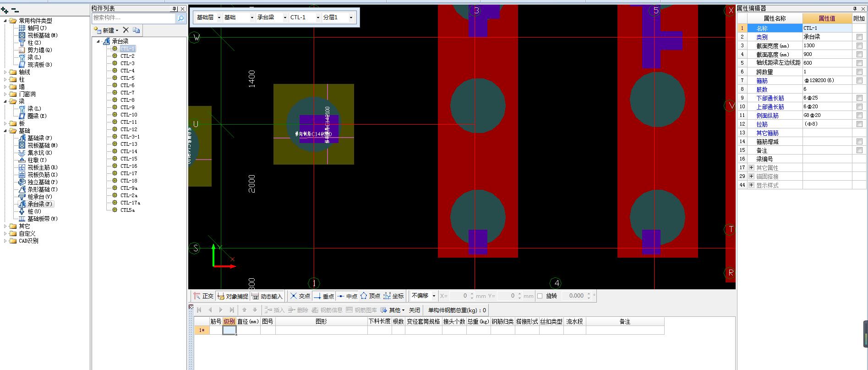Click the copy component icon next to the delete X
The width and height of the screenshot is (868, 370).
[x=136, y=30]
